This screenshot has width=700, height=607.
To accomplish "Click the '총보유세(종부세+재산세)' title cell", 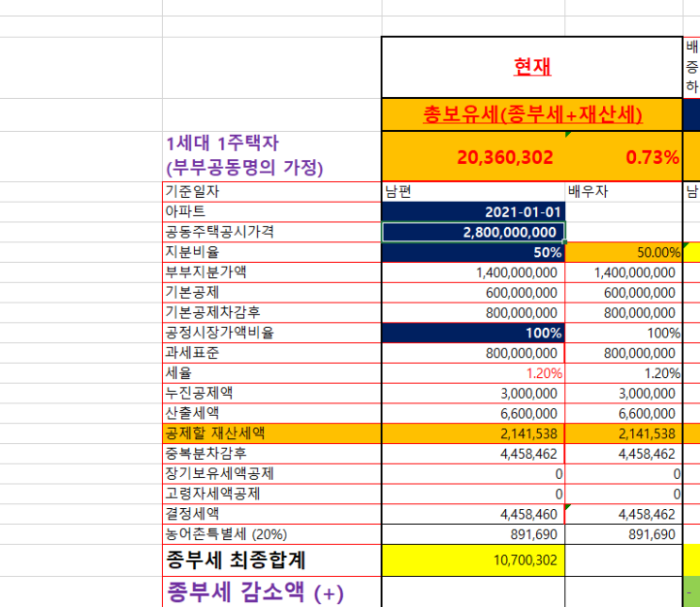I will [532, 115].
